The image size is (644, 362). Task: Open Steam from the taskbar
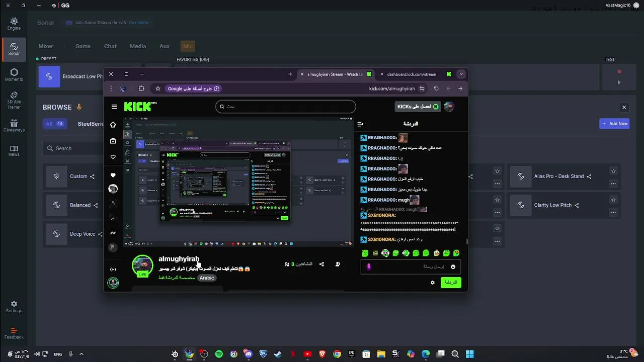pyautogui.click(x=278, y=354)
